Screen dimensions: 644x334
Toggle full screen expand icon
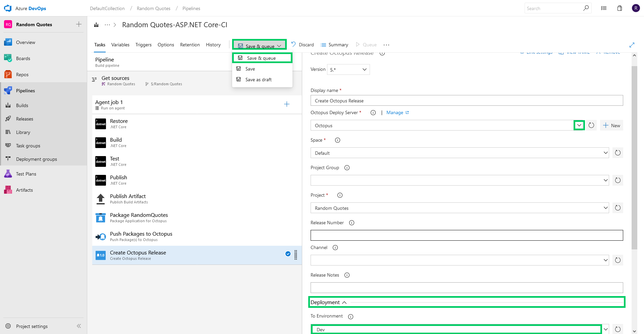pyautogui.click(x=632, y=45)
